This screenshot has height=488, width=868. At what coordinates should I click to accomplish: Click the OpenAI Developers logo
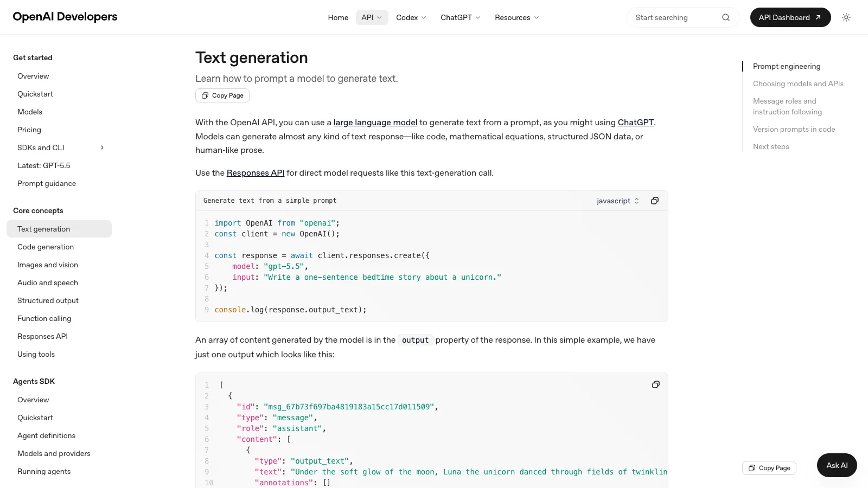click(65, 17)
